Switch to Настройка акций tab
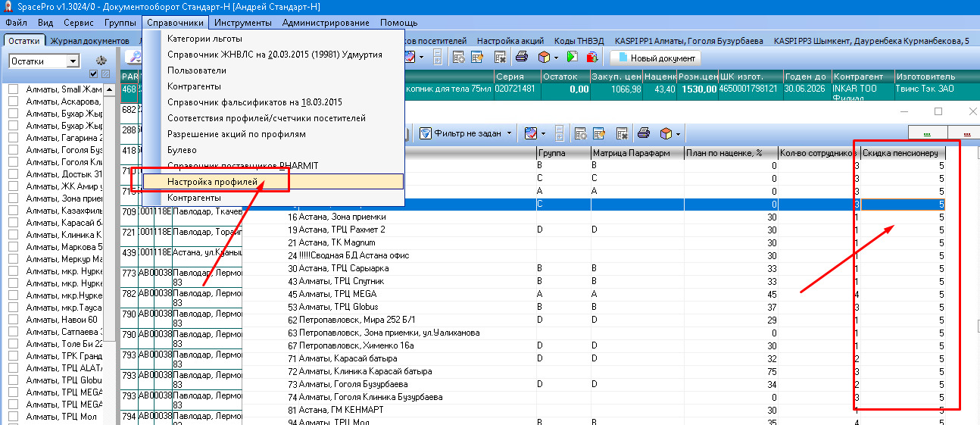Viewport: 980px width, 425px height. click(510, 40)
